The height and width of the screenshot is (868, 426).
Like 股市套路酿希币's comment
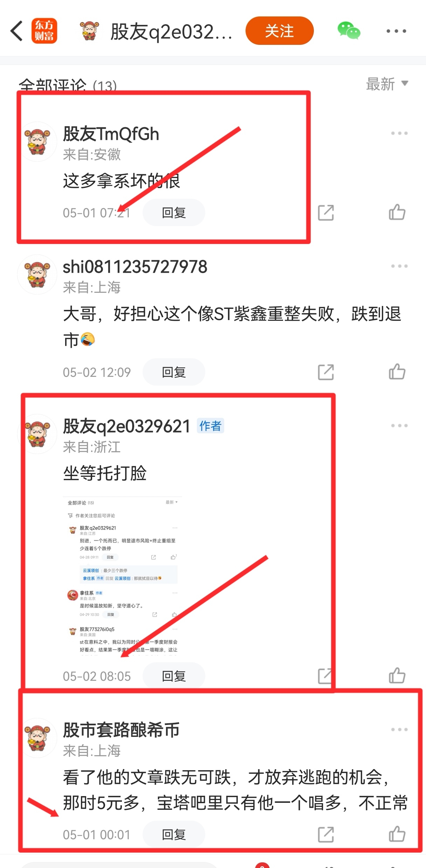[397, 834]
